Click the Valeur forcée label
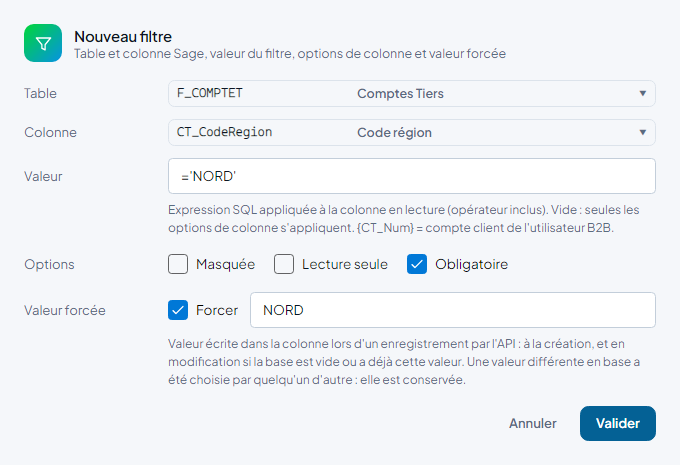 tap(65, 310)
